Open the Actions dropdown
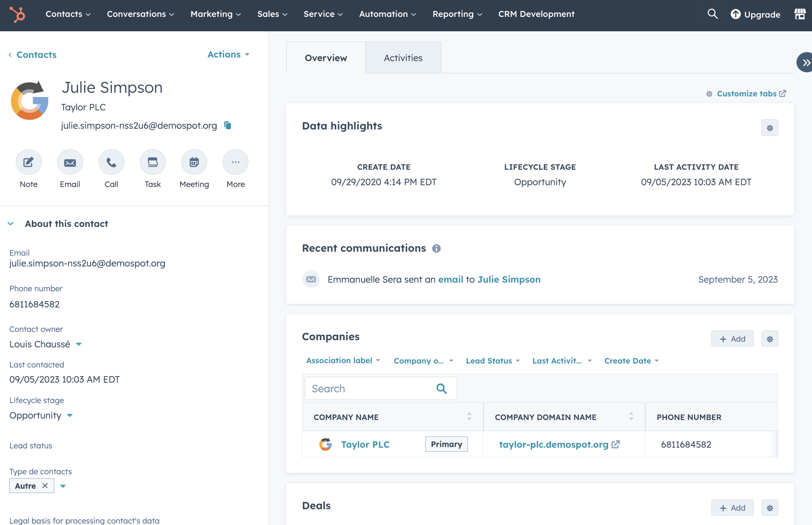Image resolution: width=812 pixels, height=525 pixels. coord(228,54)
